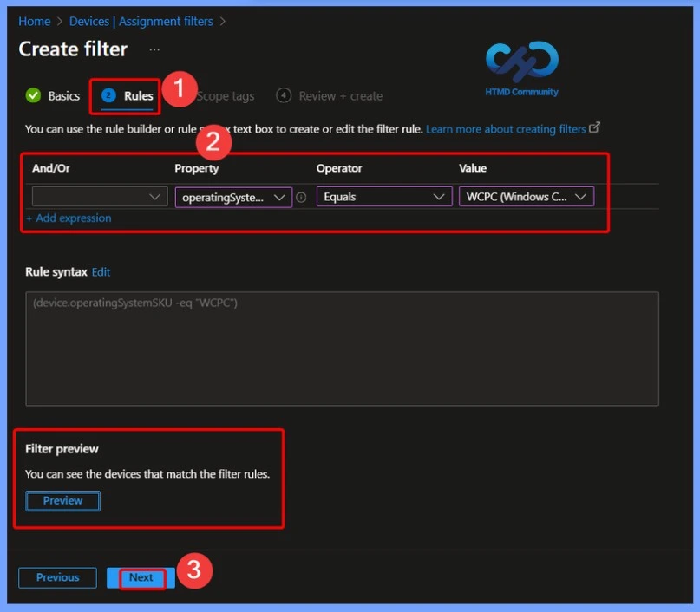Expand the Value dropdown showing WCPC
This screenshot has height=612, width=700.
pos(526,198)
